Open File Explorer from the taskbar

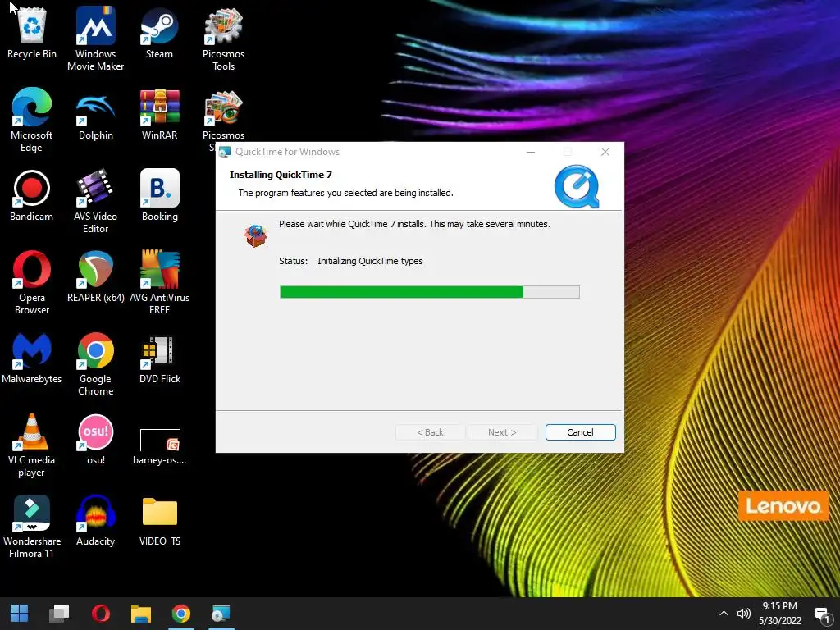coord(141,614)
